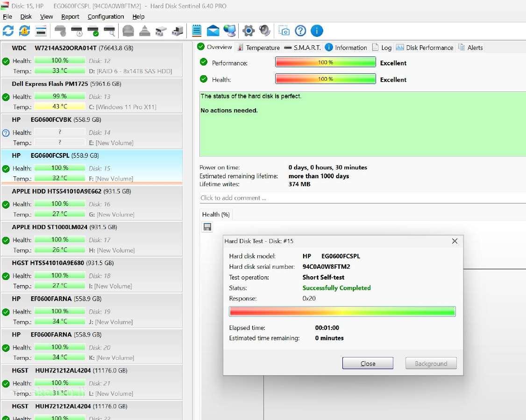Click the globe and monitor network icon
Image resolution: width=526 pixels, height=420 pixels.
[x=230, y=31]
